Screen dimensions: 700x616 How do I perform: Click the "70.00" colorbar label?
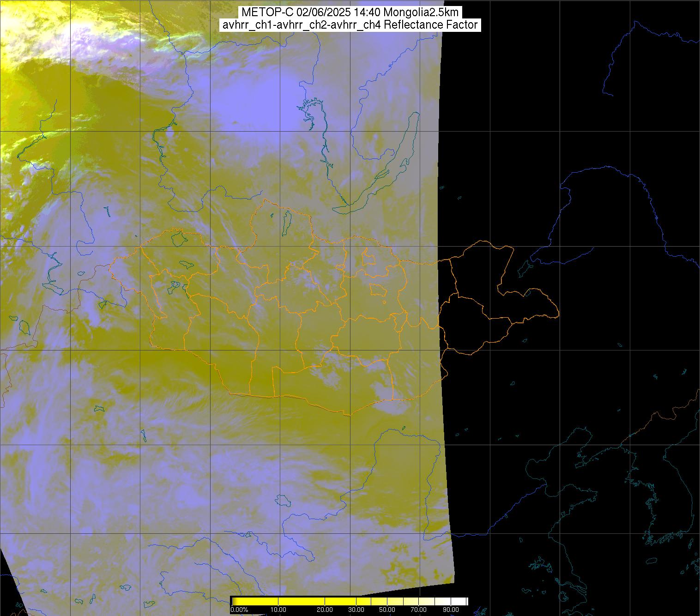click(418, 610)
